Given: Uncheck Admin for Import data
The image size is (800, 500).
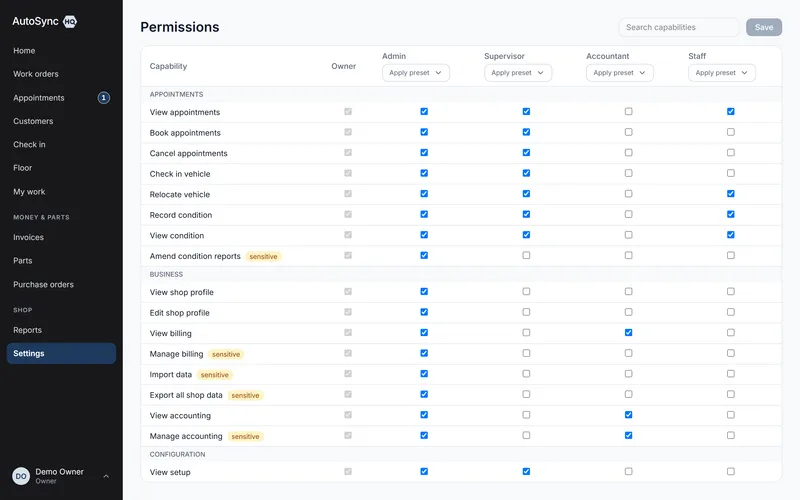Looking at the screenshot, I should pyautogui.click(x=424, y=374).
